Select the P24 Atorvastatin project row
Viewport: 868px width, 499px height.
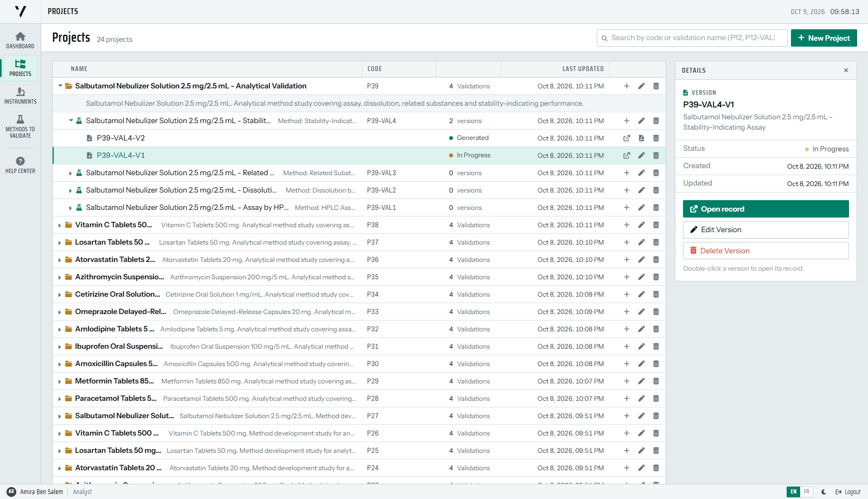[x=359, y=468]
